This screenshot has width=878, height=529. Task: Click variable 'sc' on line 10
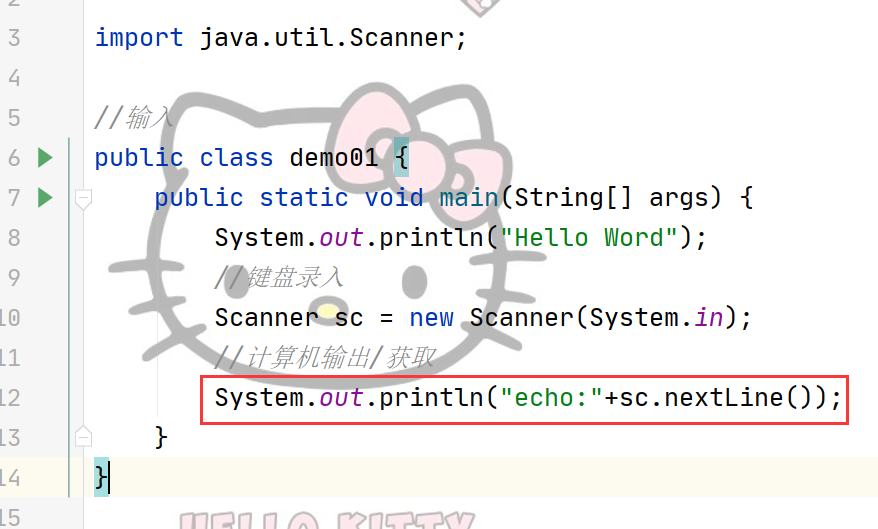click(348, 318)
